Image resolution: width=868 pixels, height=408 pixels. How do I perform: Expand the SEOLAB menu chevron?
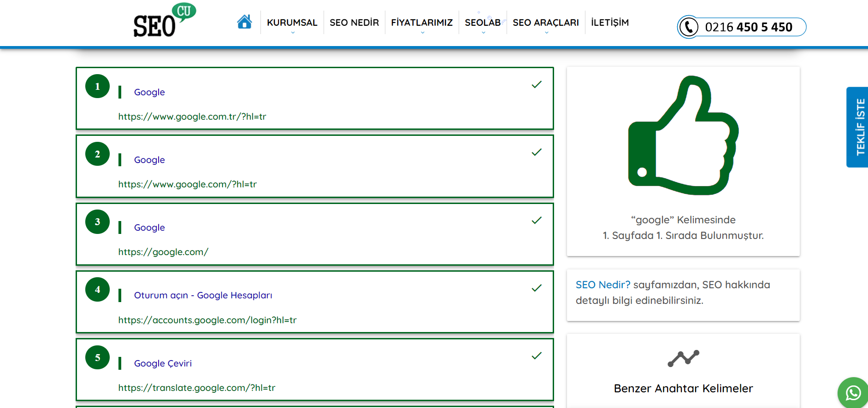pyautogui.click(x=483, y=33)
